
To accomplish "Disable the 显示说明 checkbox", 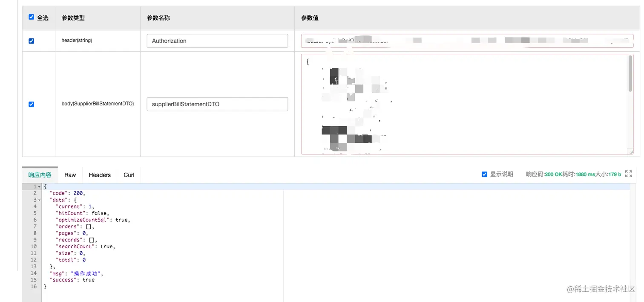I will click(484, 174).
